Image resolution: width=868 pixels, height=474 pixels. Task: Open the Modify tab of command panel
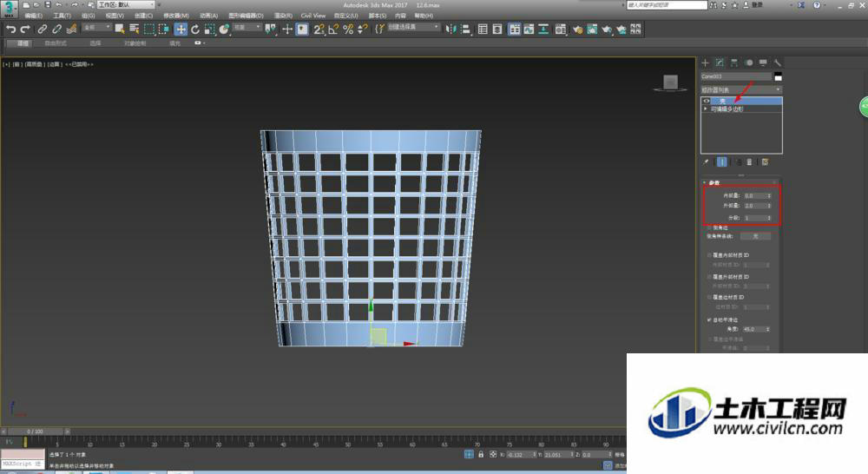coord(720,63)
